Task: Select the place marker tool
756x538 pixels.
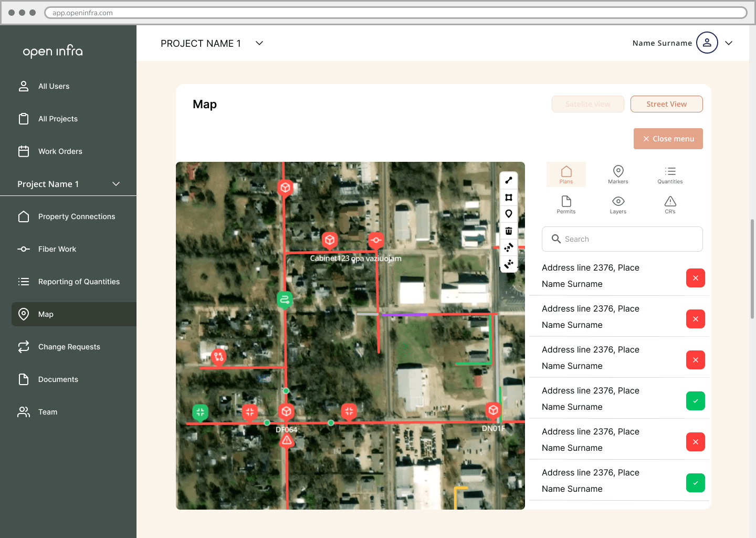Action: coord(508,214)
